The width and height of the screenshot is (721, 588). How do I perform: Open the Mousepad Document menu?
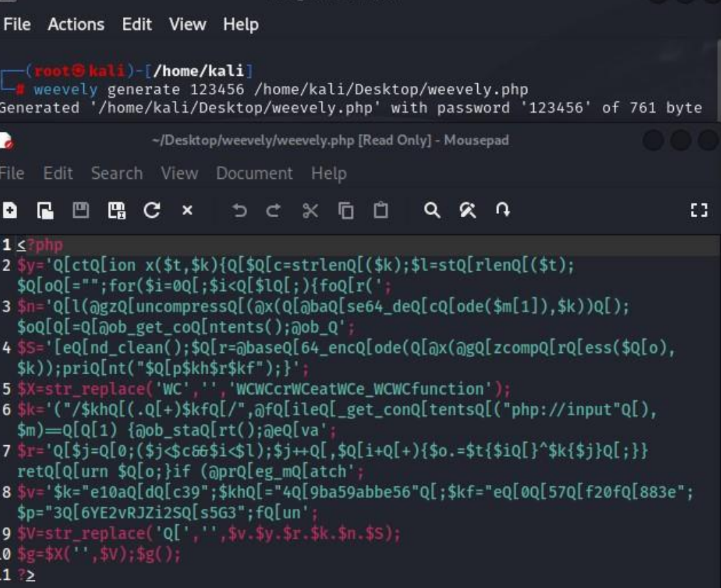coord(254,173)
